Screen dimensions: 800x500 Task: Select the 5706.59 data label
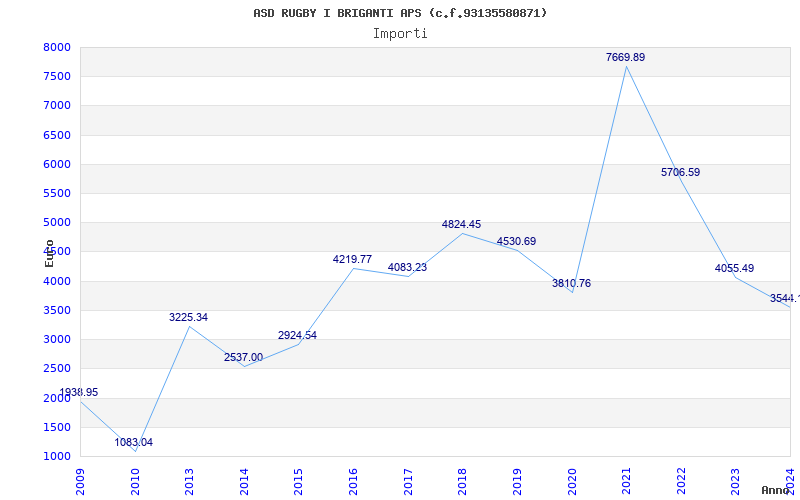click(x=681, y=172)
